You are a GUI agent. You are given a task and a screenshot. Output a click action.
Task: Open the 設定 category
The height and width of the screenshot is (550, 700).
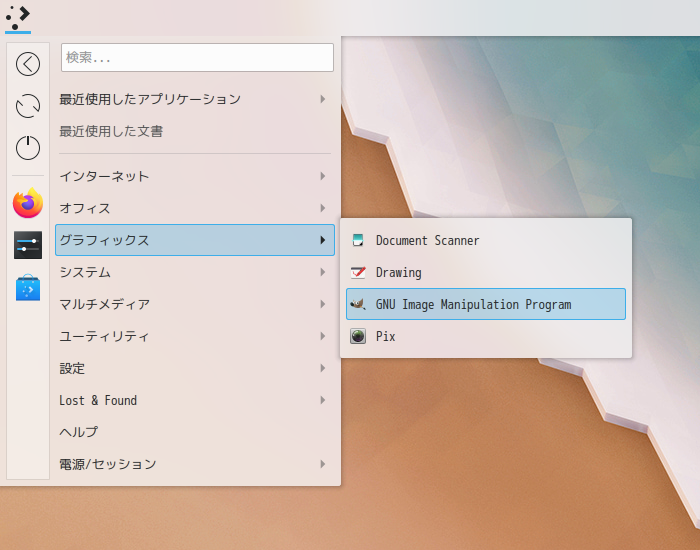tap(195, 368)
